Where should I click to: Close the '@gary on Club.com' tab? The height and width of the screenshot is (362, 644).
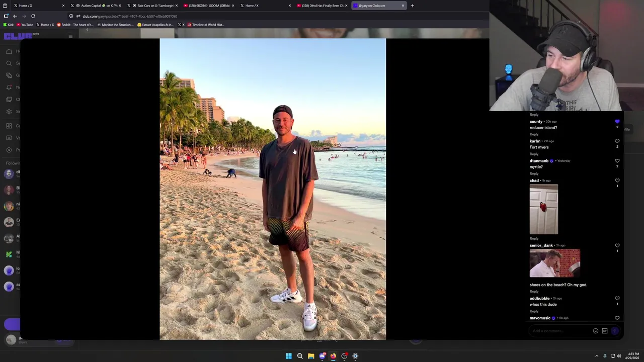[x=403, y=6]
